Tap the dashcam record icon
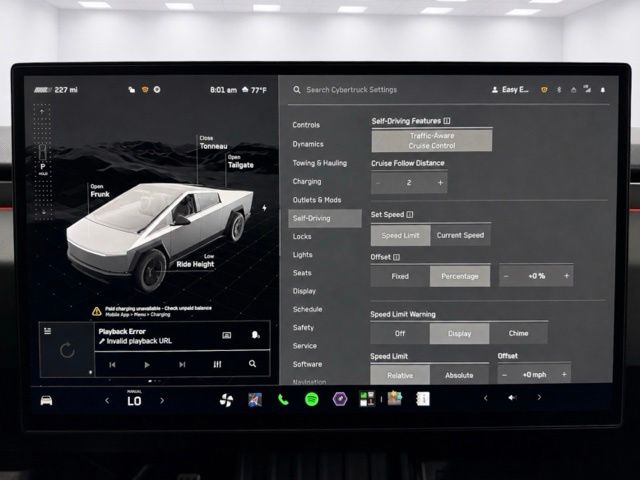The image size is (640, 480). 157,89
